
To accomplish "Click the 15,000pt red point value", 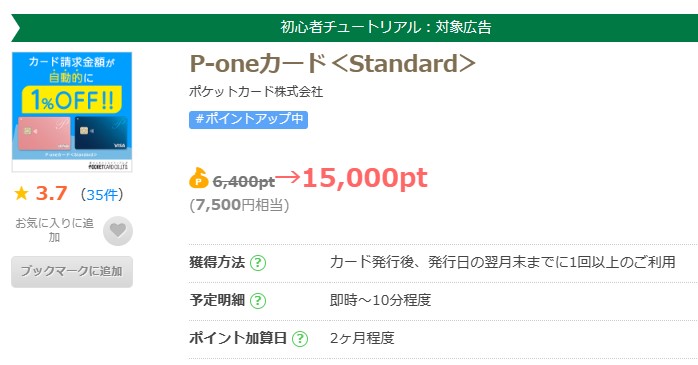I will 365,178.
